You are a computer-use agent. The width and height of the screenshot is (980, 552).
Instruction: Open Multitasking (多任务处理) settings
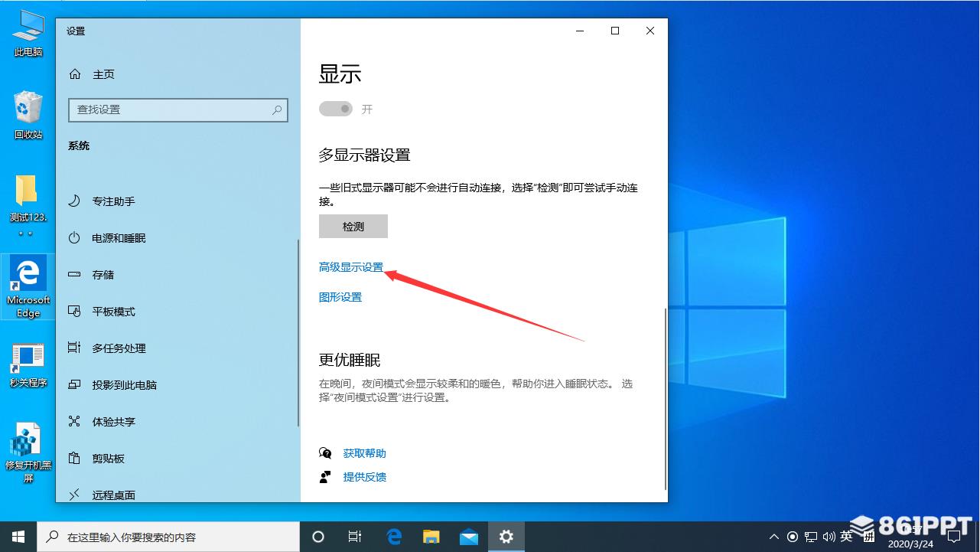[x=107, y=348]
